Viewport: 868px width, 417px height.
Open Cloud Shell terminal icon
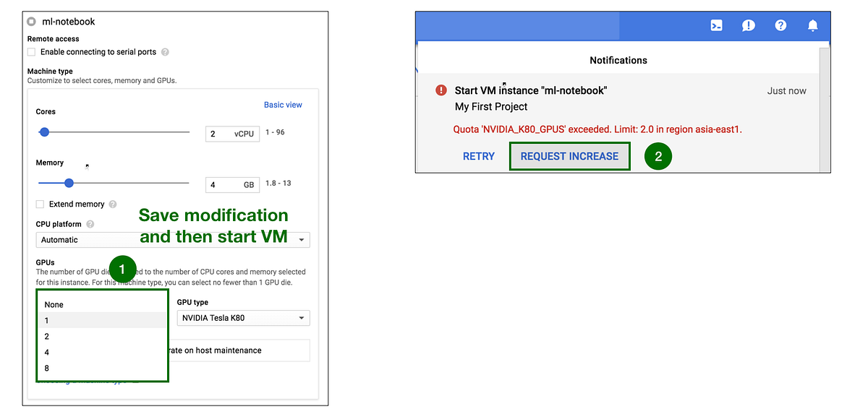(716, 25)
